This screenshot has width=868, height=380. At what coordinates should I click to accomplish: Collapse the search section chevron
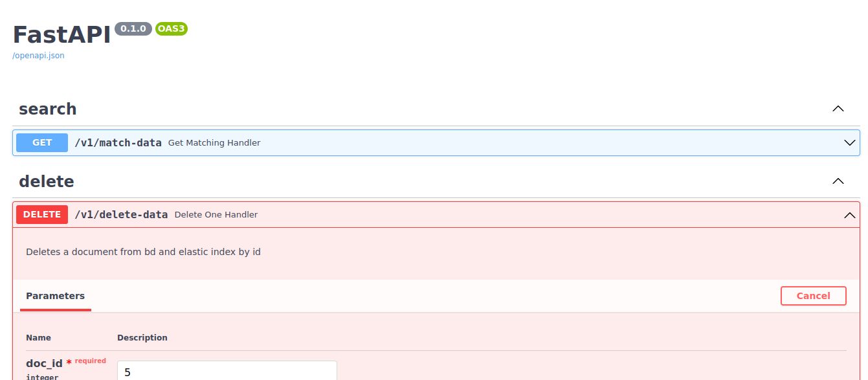[x=838, y=109]
